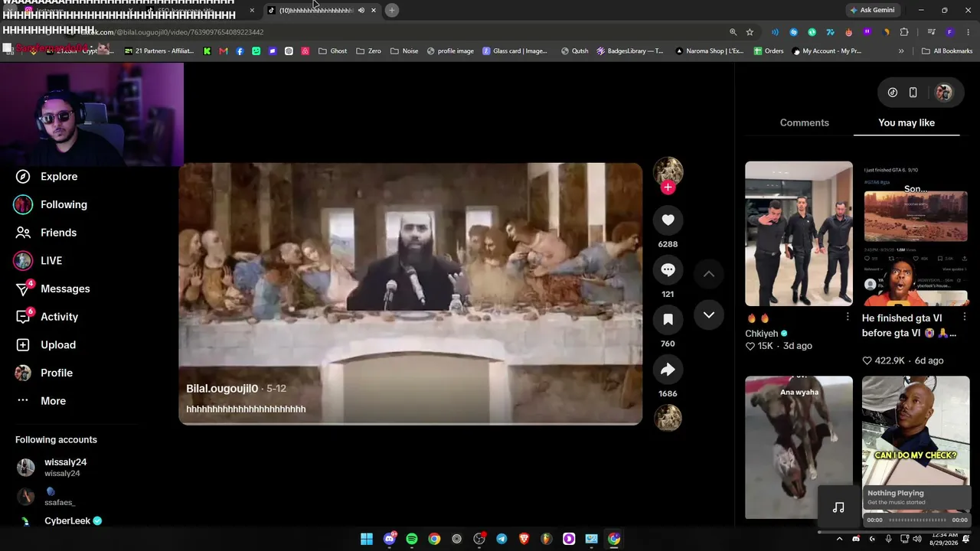Click the music note in media widget
Image resolution: width=980 pixels, height=551 pixels.
[x=838, y=507]
